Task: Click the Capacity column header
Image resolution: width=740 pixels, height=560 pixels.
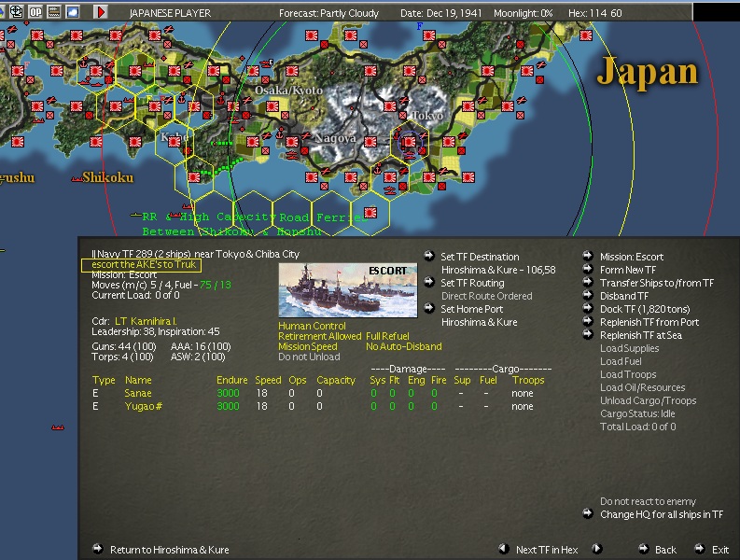Action: pyautogui.click(x=336, y=380)
